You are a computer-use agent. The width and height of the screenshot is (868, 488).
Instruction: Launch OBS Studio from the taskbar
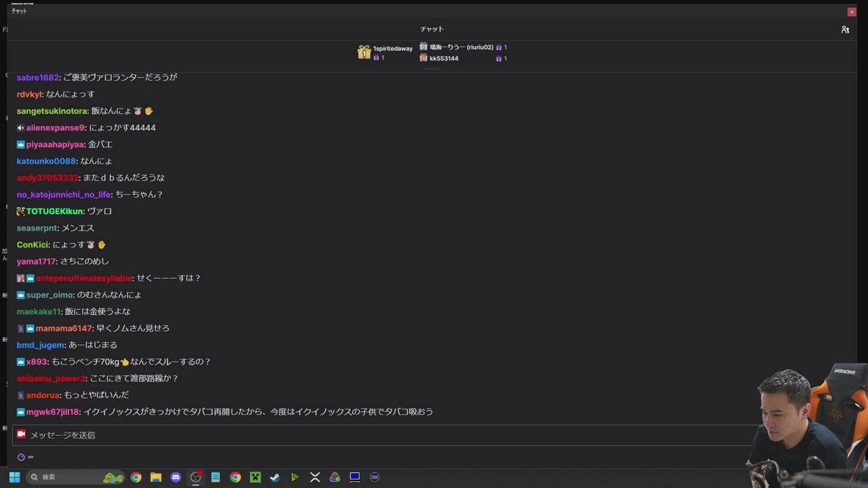click(195, 477)
